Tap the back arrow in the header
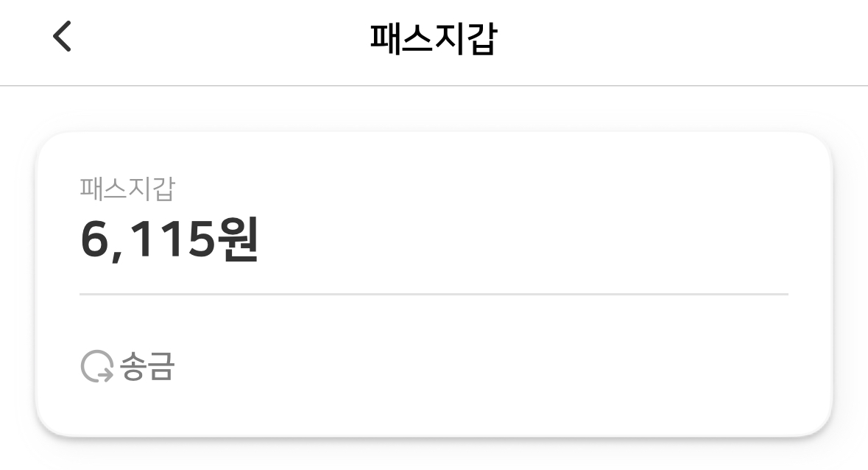Viewport: 868px width, 470px height. click(63, 37)
